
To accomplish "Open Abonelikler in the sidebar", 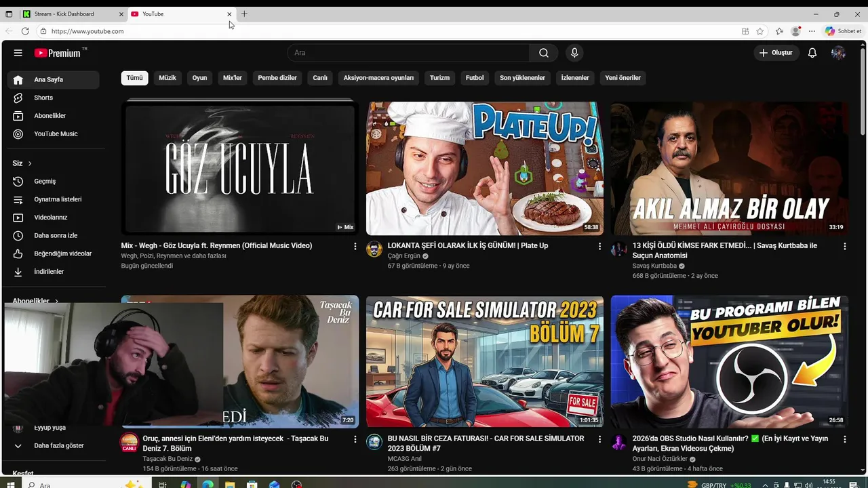I will [x=54, y=116].
